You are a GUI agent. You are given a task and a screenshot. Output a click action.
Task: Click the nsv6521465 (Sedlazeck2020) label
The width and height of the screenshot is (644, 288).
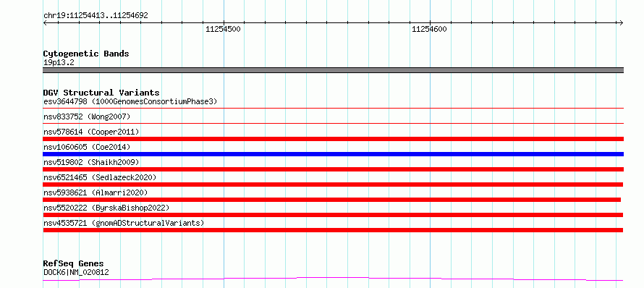click(x=100, y=177)
